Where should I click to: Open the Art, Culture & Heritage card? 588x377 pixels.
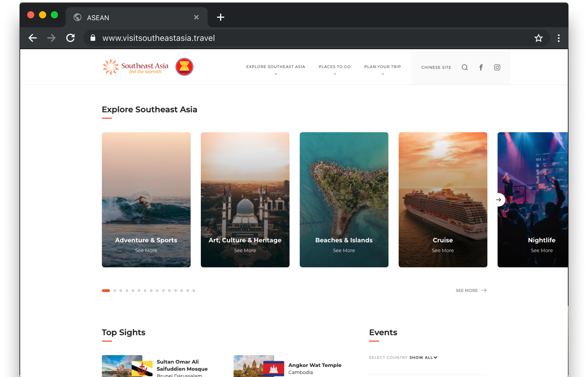245,200
